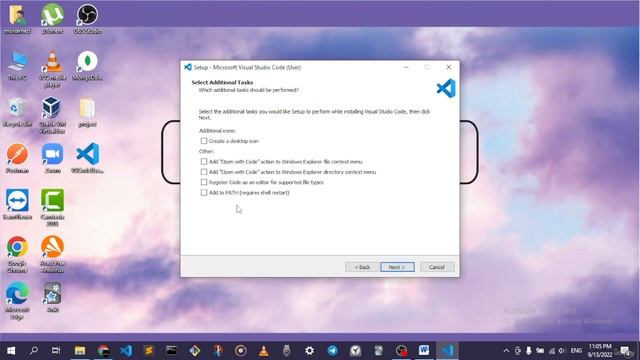This screenshot has width=640, height=360.
Task: Select the project folder on desktop
Action: [87, 112]
